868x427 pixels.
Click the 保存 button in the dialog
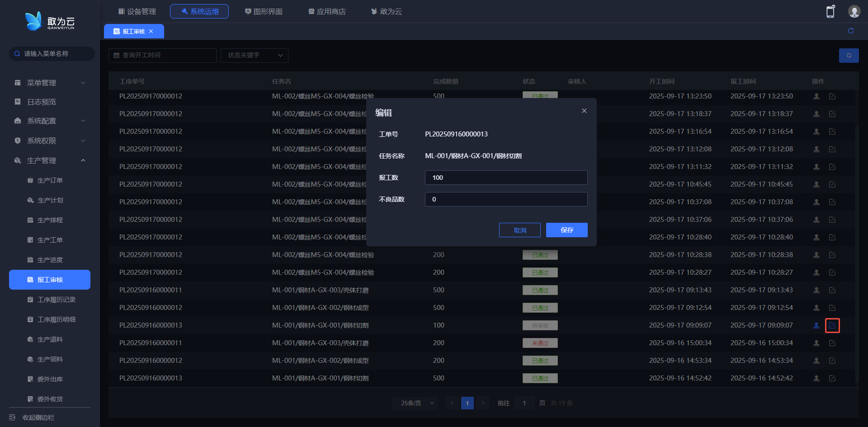click(566, 230)
